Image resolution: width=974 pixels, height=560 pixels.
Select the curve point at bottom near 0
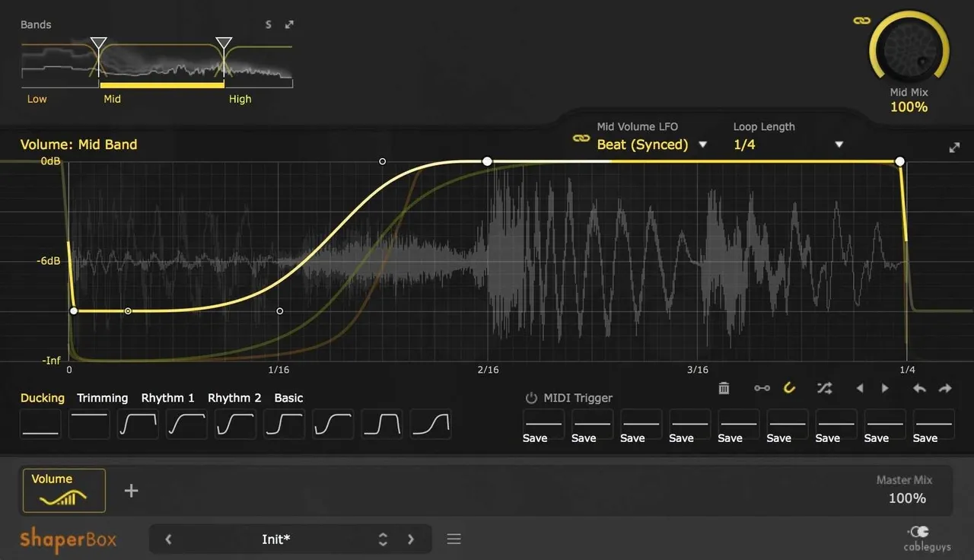74,310
